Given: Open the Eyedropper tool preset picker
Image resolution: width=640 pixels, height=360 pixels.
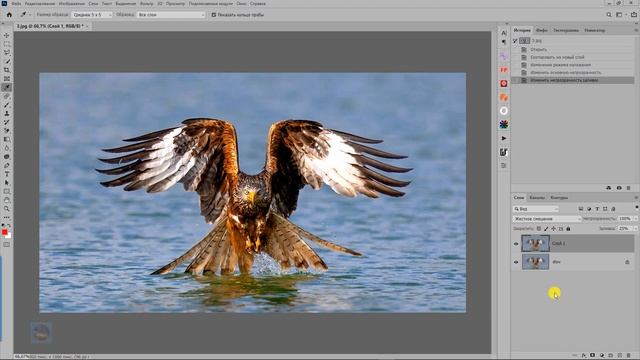Looking at the screenshot, I should 25,15.
